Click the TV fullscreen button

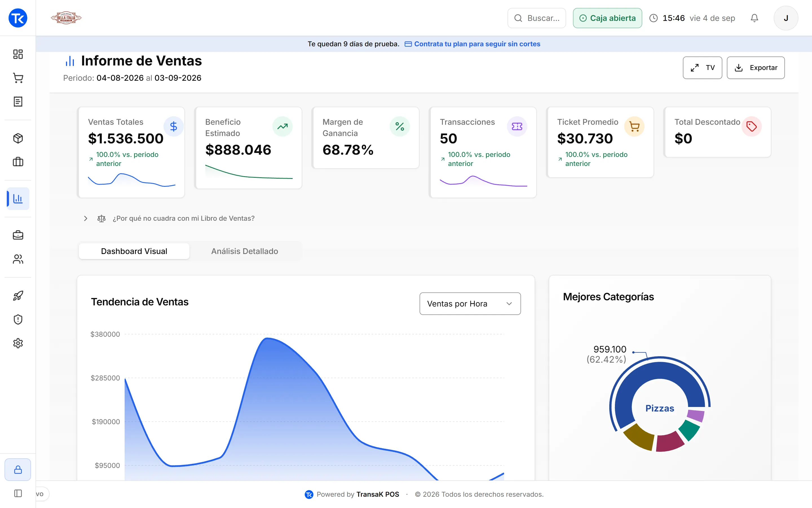pos(702,67)
